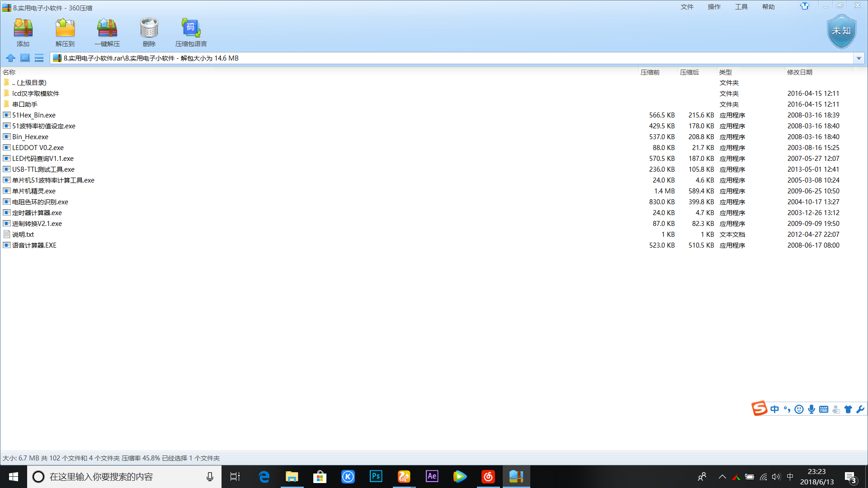Open Photoshop from the taskbar
Viewport: 868px width, 488px height.
(376, 477)
